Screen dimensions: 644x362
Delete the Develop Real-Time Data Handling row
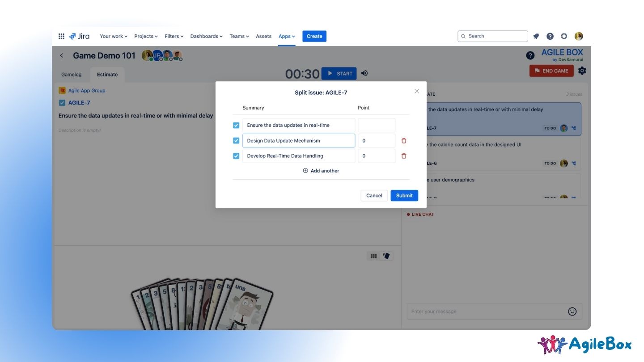click(403, 156)
